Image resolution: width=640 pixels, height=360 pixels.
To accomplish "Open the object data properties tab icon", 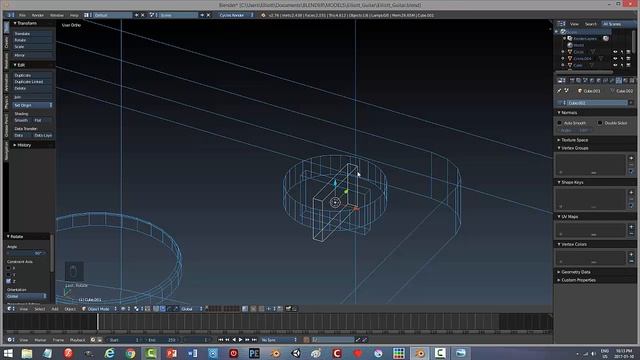I will pos(619,80).
